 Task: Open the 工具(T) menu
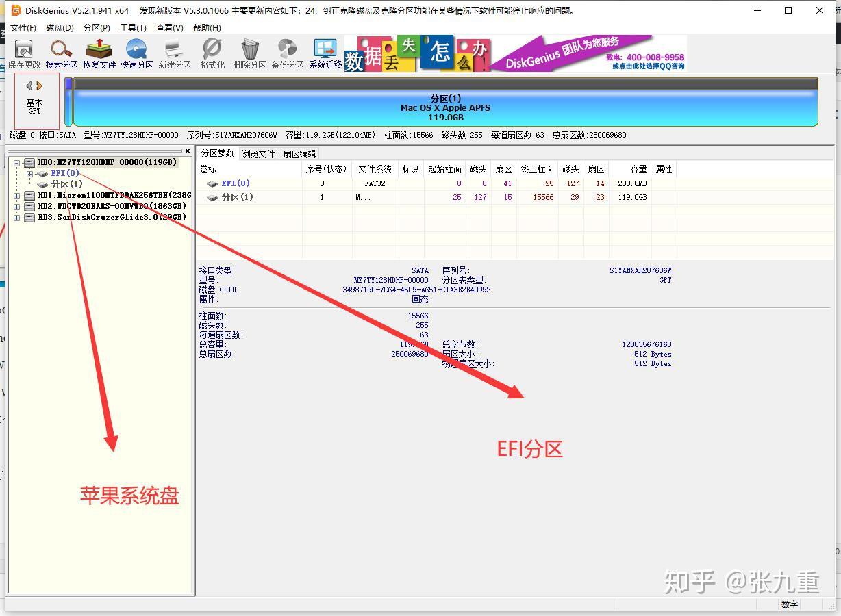point(133,28)
